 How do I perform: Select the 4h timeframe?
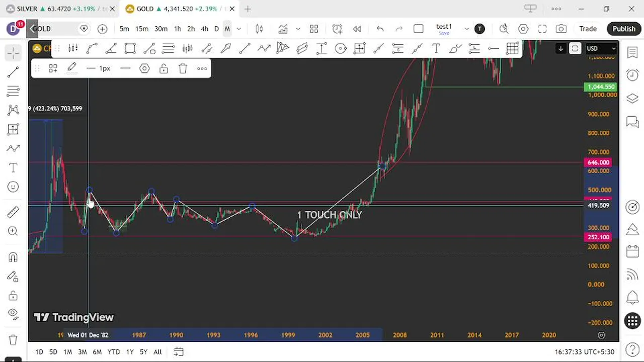[204, 29]
